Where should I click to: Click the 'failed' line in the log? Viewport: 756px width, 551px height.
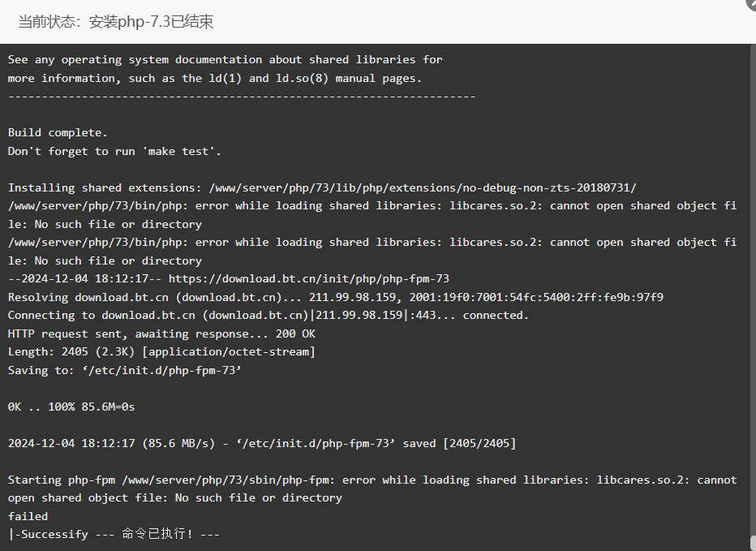[x=28, y=516]
